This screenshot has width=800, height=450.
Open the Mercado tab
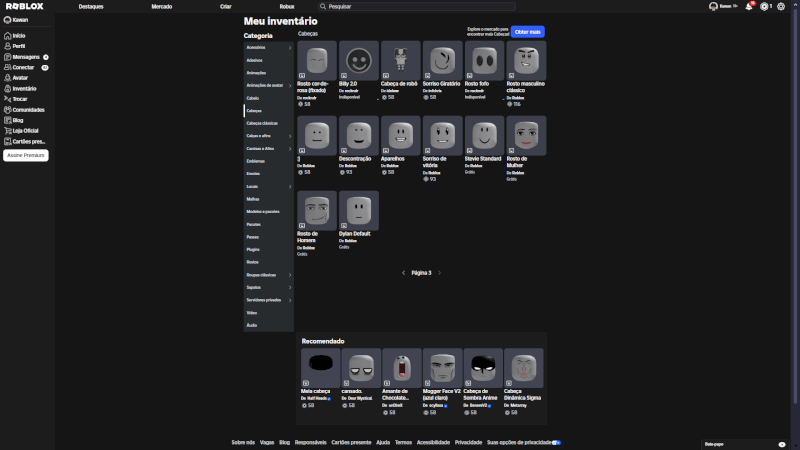(x=162, y=7)
